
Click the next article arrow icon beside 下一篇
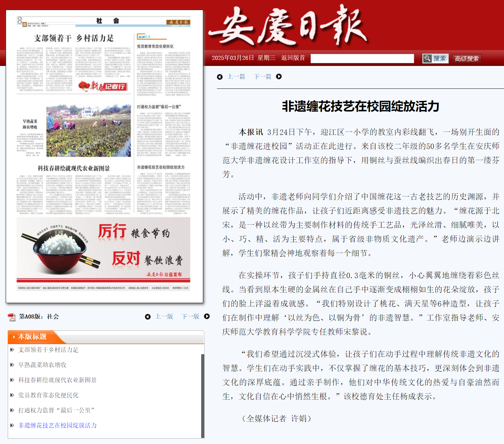(279, 77)
